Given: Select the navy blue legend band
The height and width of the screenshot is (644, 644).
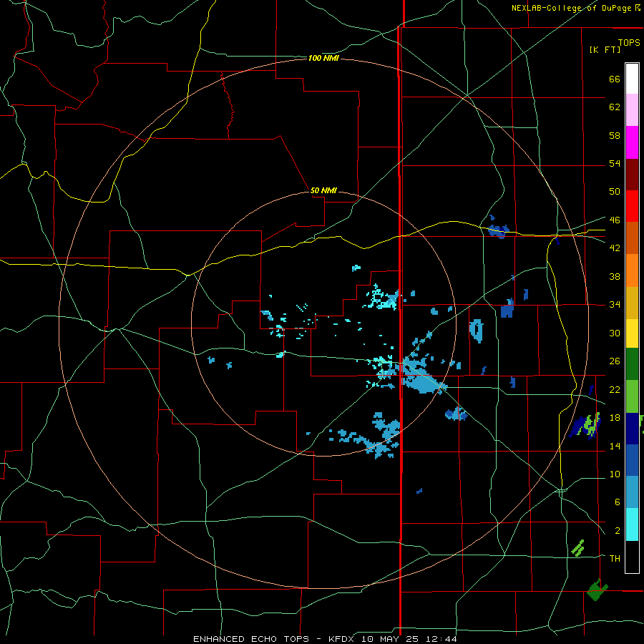Looking at the screenshot, I should 632,429.
